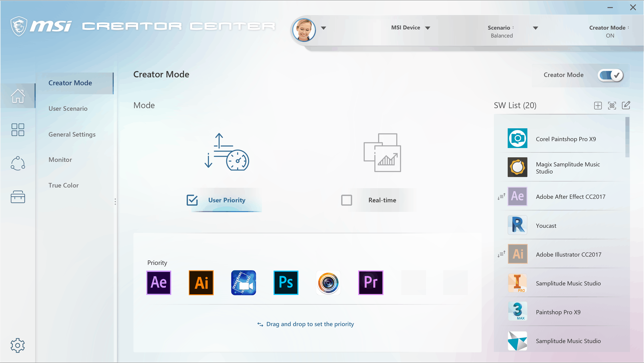Image resolution: width=644 pixels, height=363 pixels.
Task: Open the circular sync nodes sidebar icon
Action: [18, 163]
